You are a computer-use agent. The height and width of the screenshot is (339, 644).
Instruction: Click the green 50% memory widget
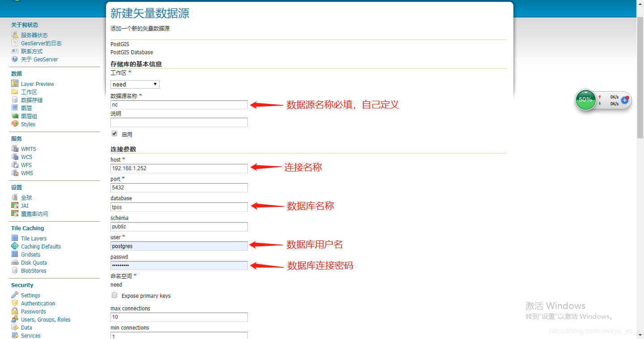tap(585, 99)
